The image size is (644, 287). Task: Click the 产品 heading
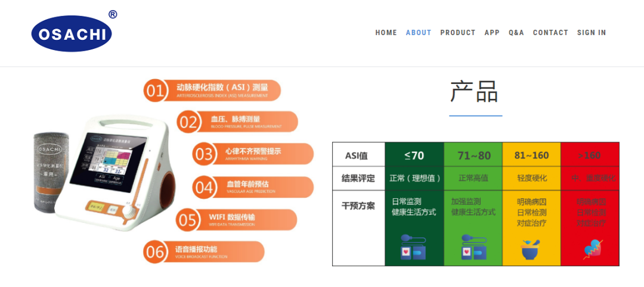[x=475, y=92]
